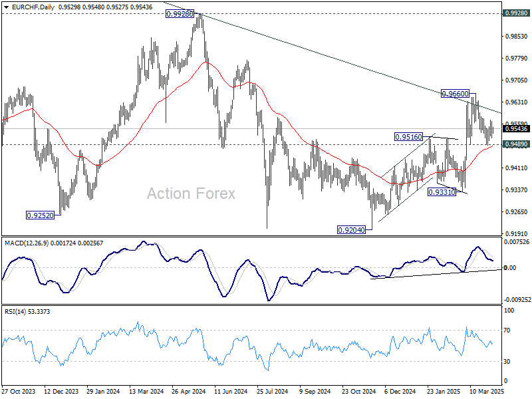Click the 0.96600 price label

coord(456,93)
